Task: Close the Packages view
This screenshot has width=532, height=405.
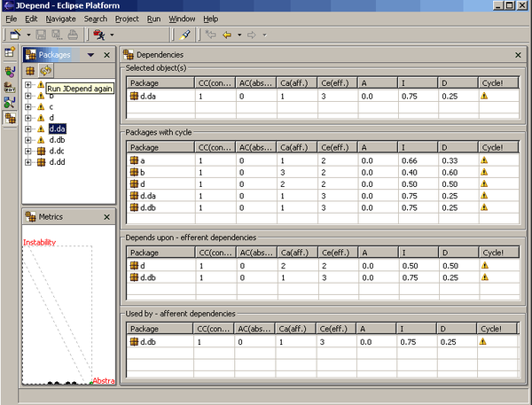Action: (107, 55)
